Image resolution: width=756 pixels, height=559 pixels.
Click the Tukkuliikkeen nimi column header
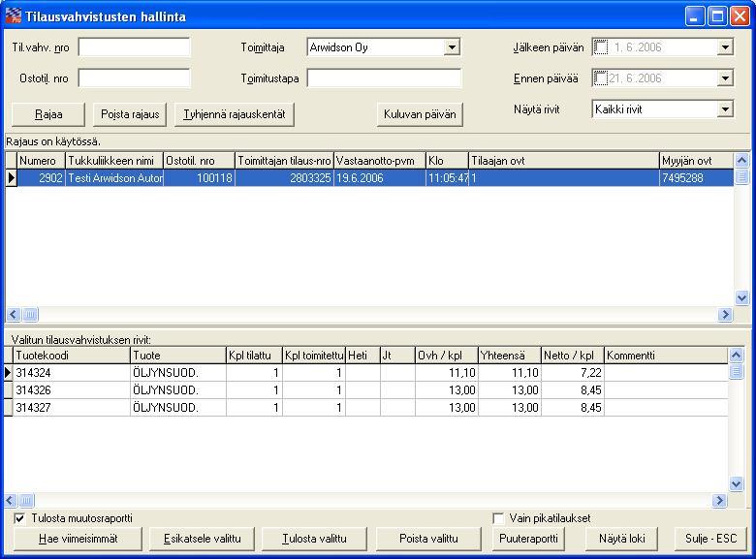(113, 161)
